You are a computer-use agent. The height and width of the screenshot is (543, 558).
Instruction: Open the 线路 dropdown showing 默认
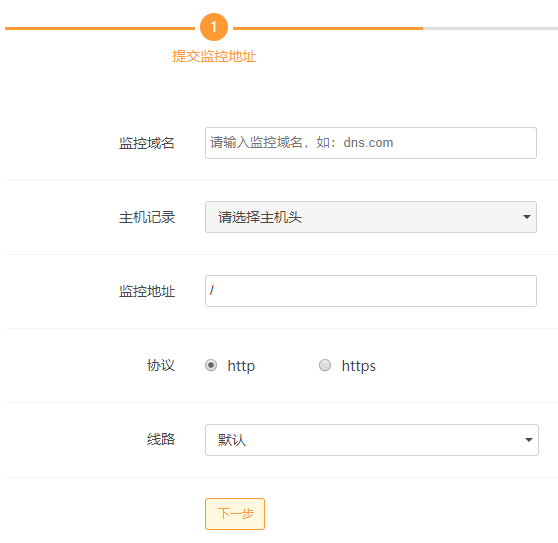[x=372, y=440]
